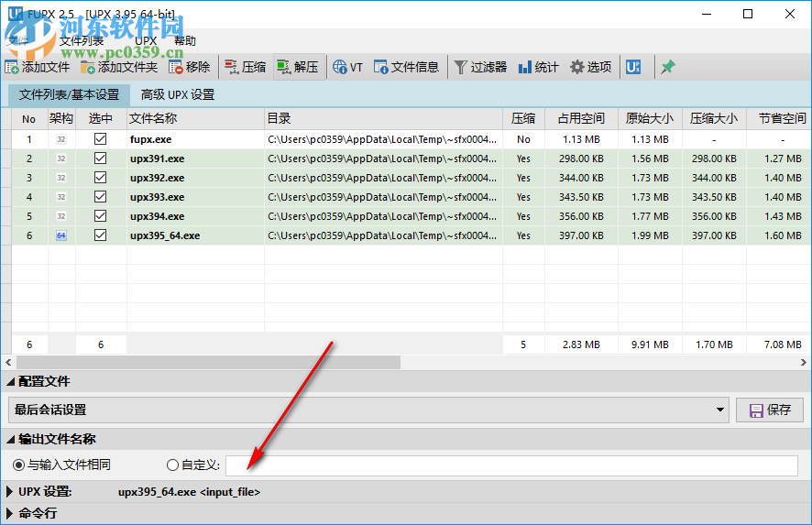Open the VT VirusTotal check
Image resolution: width=812 pixels, height=525 pixels.
[347, 67]
